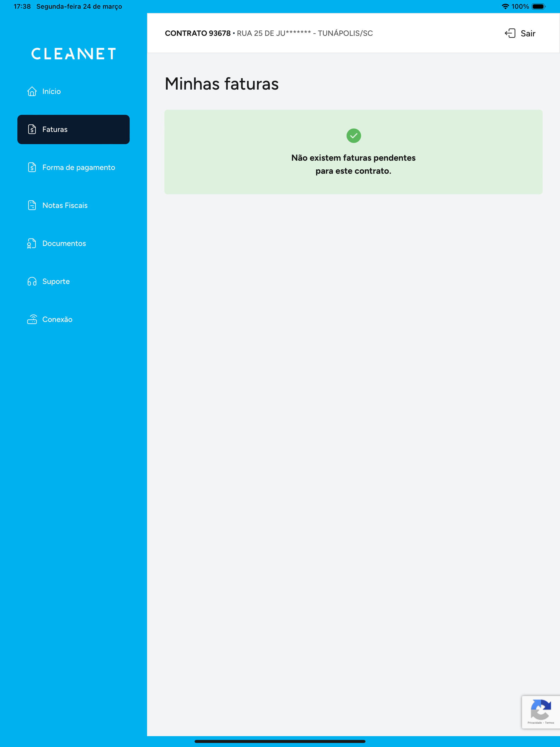
Task: Click the Suporte headset icon
Action: tap(32, 281)
